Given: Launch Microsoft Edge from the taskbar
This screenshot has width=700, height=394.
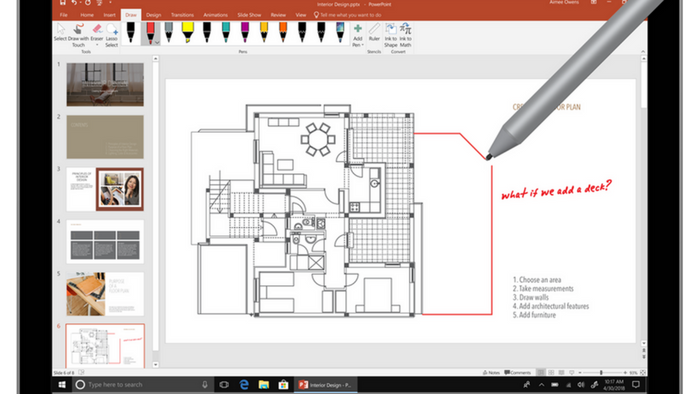Looking at the screenshot, I should coord(244,385).
